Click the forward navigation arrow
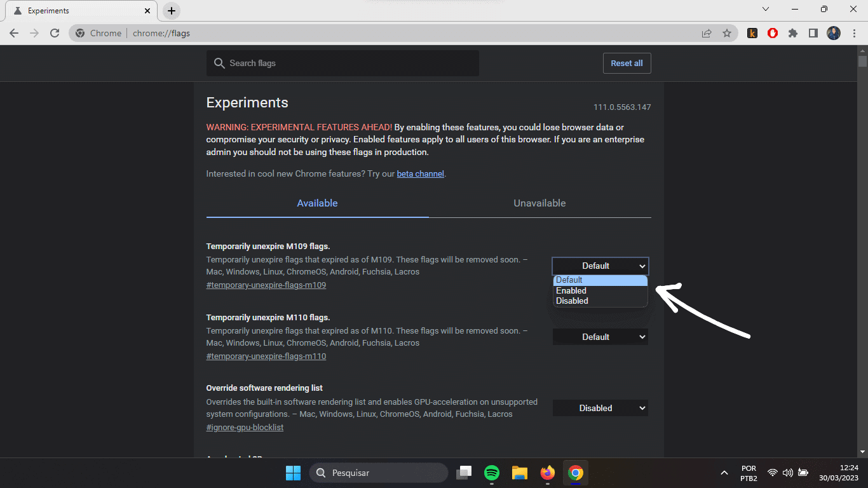The width and height of the screenshot is (868, 488). pos(34,33)
